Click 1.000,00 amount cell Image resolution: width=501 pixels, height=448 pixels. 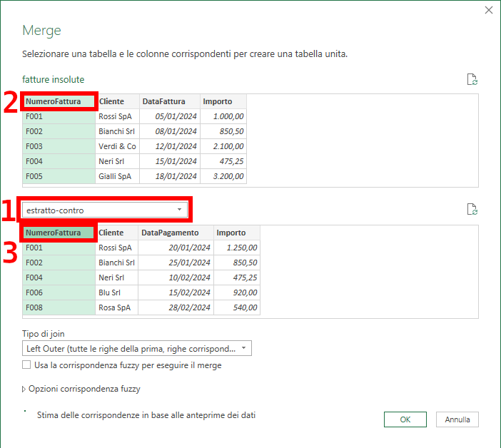point(223,116)
